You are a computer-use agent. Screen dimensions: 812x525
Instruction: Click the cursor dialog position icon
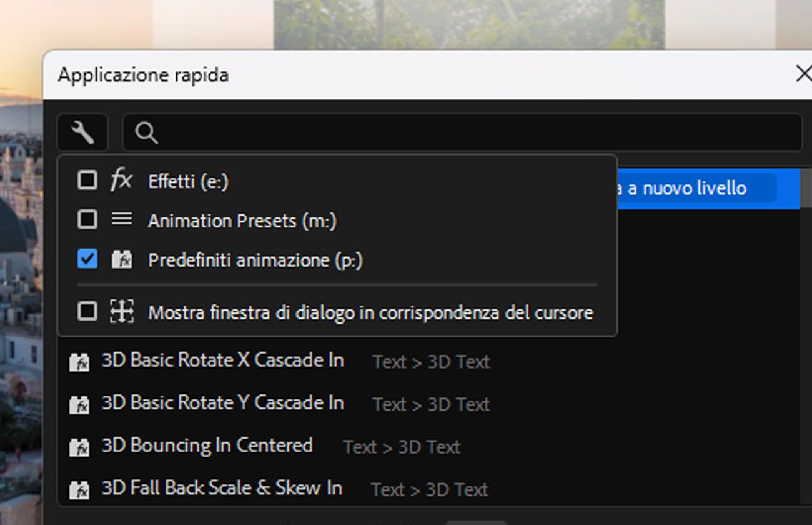tap(121, 311)
